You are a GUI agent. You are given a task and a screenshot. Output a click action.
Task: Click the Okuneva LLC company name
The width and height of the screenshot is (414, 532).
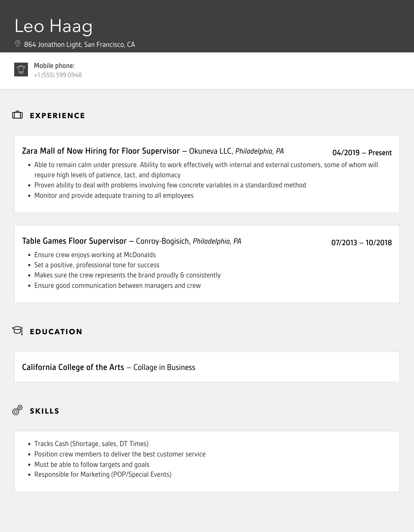210,151
